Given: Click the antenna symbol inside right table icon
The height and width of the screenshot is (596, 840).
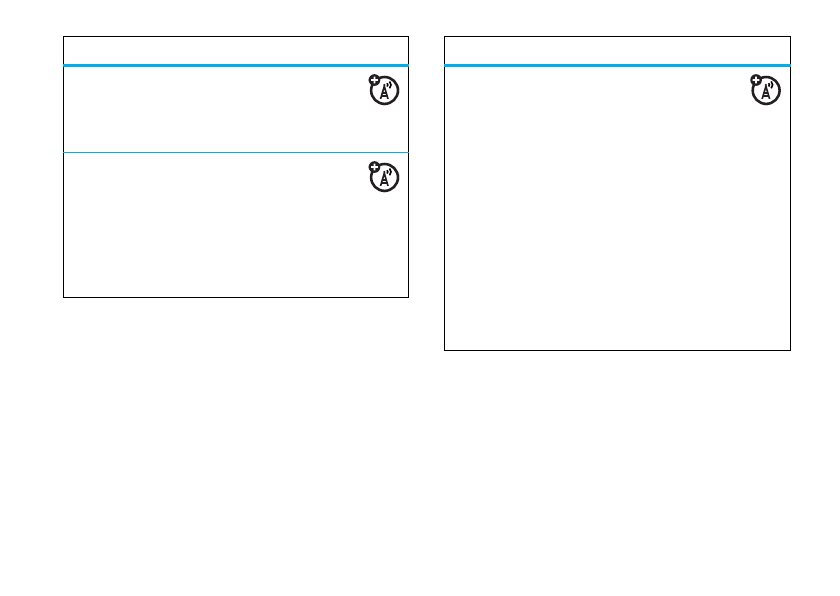Looking at the screenshot, I should pos(767,92).
